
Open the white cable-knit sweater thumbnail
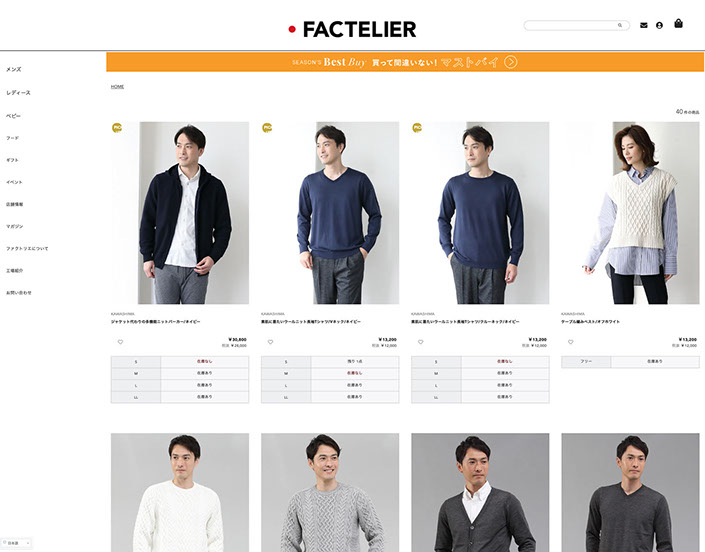click(x=180, y=492)
